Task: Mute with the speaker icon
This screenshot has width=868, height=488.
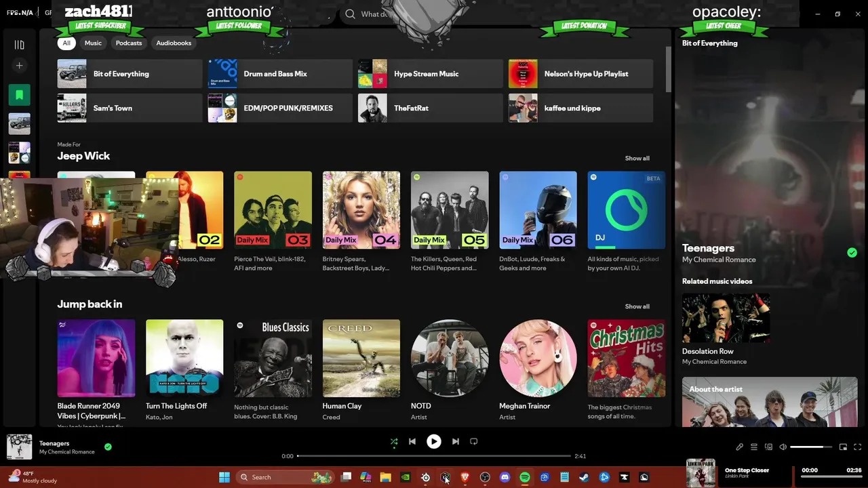Action: [x=783, y=447]
